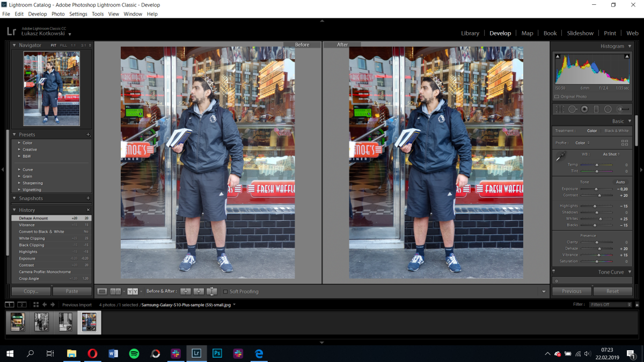Collapse the Histogram panel
The width and height of the screenshot is (644, 362).
628,46
